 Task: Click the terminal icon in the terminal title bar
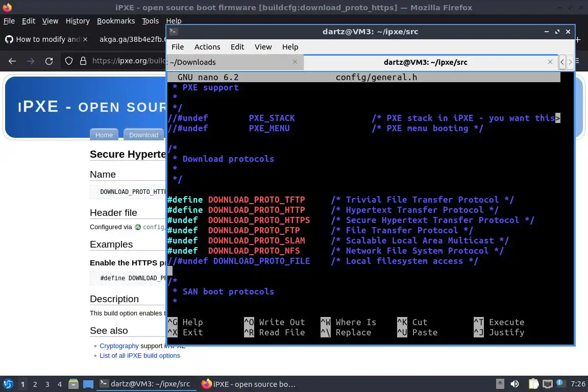coord(173,32)
